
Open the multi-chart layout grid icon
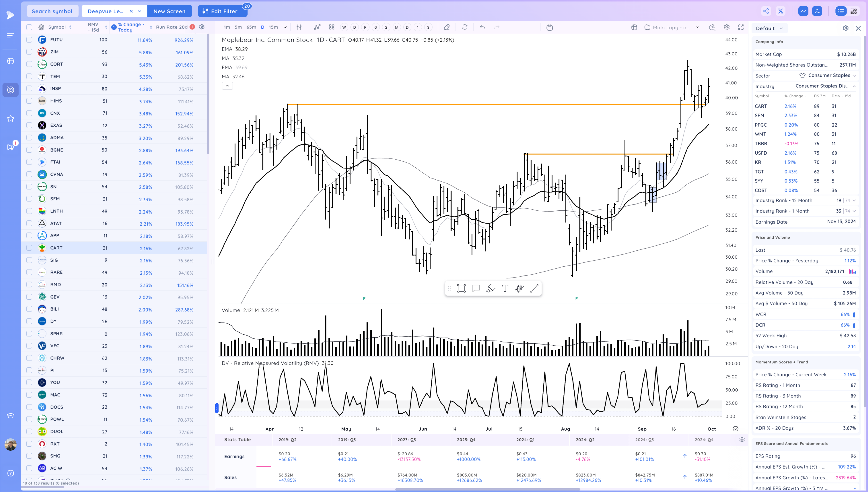point(332,27)
